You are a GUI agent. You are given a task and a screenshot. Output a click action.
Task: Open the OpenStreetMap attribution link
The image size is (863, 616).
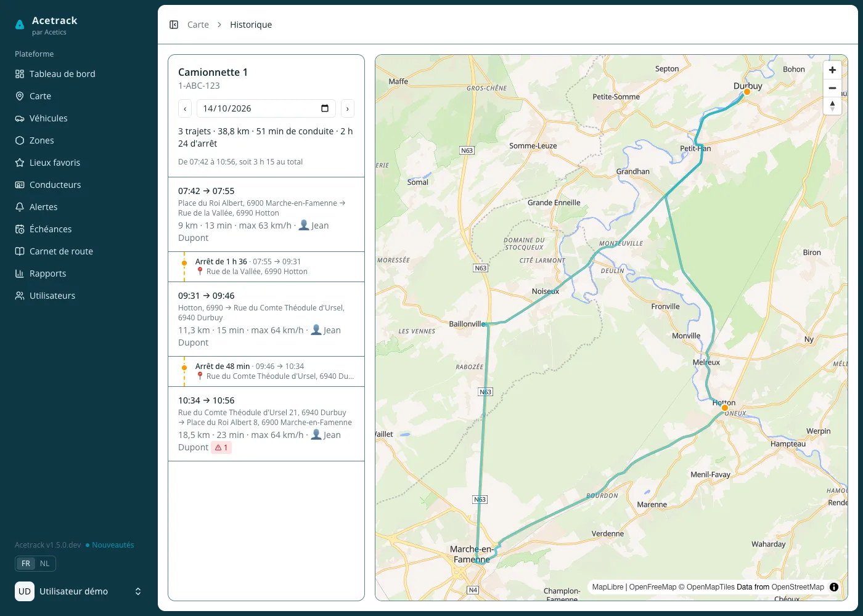pos(798,587)
